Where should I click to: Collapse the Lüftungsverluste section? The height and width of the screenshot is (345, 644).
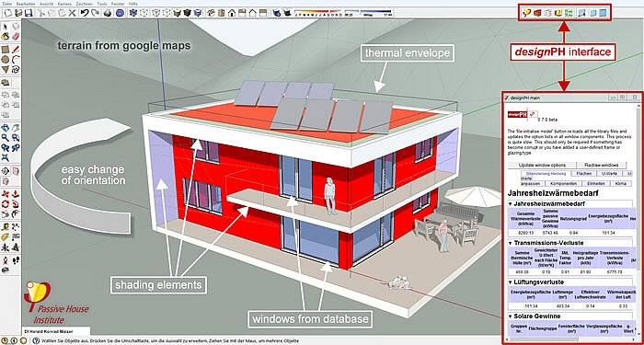coord(510,282)
